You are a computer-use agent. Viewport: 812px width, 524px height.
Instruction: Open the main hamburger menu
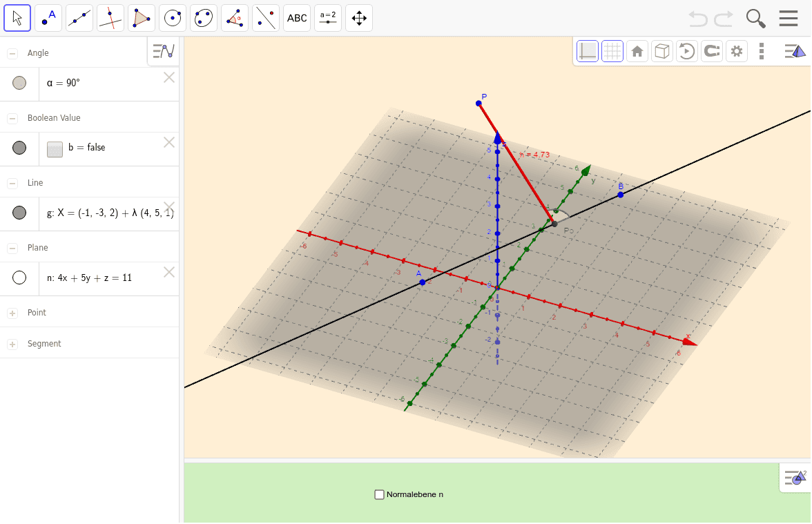click(789, 18)
